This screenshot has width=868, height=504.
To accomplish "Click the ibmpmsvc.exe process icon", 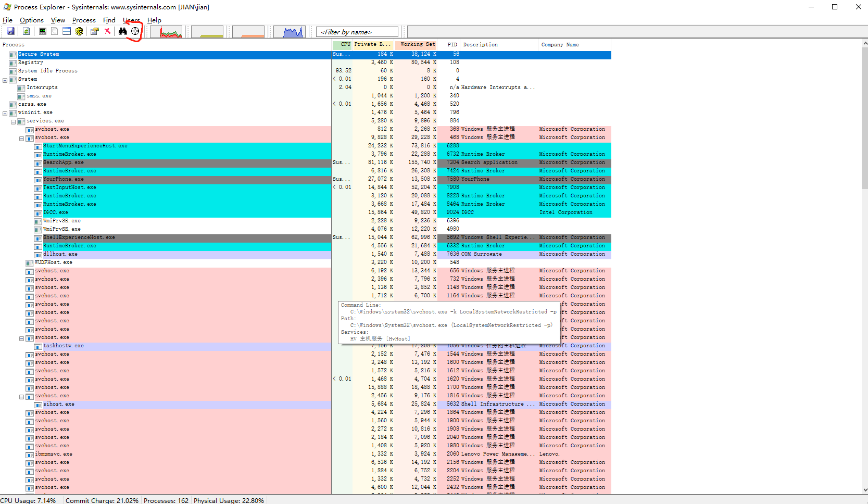I will tap(30, 455).
